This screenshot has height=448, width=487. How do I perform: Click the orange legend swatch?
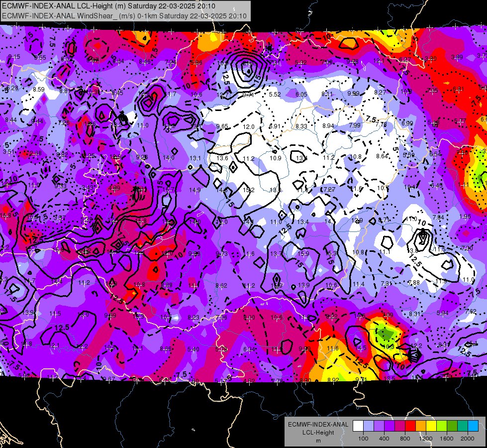(x=421, y=426)
